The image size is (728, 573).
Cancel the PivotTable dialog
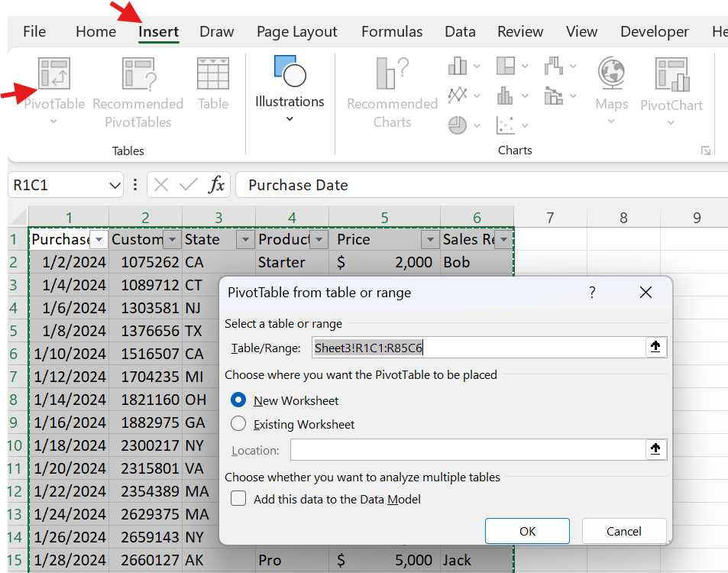623,531
